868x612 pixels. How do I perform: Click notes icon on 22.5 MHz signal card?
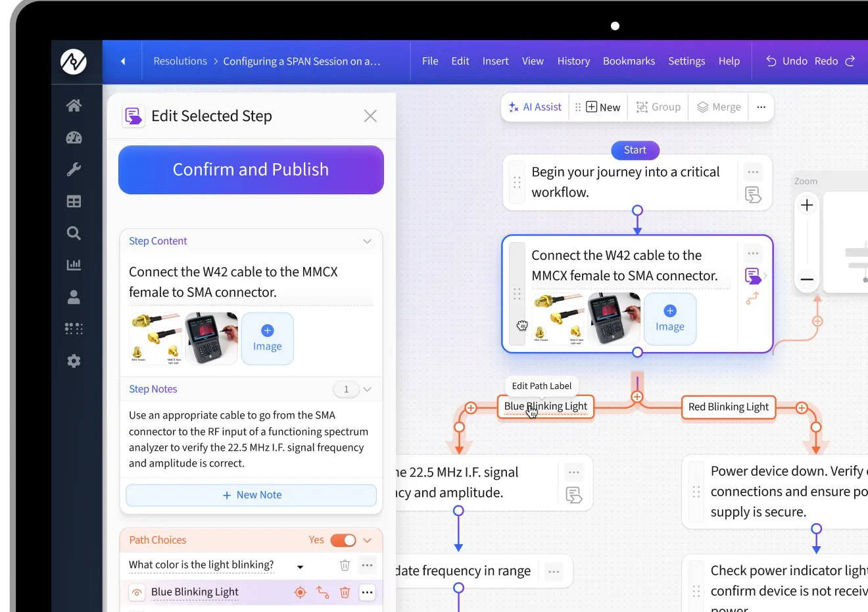574,496
